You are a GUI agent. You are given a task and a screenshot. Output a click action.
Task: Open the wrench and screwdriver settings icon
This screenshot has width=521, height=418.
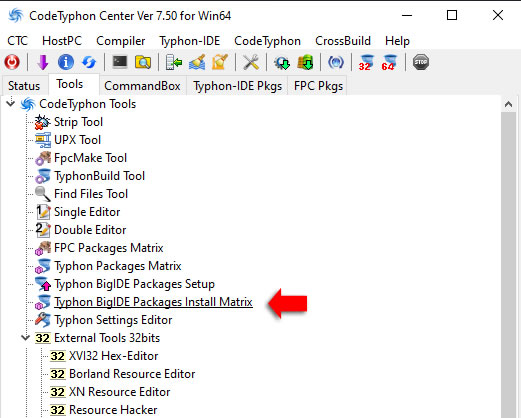(251, 62)
